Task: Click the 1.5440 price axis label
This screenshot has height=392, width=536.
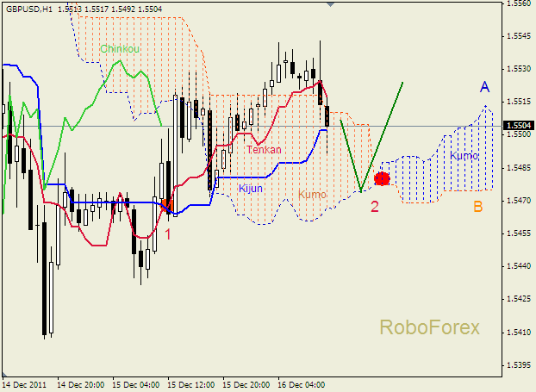Action: [x=520, y=266]
